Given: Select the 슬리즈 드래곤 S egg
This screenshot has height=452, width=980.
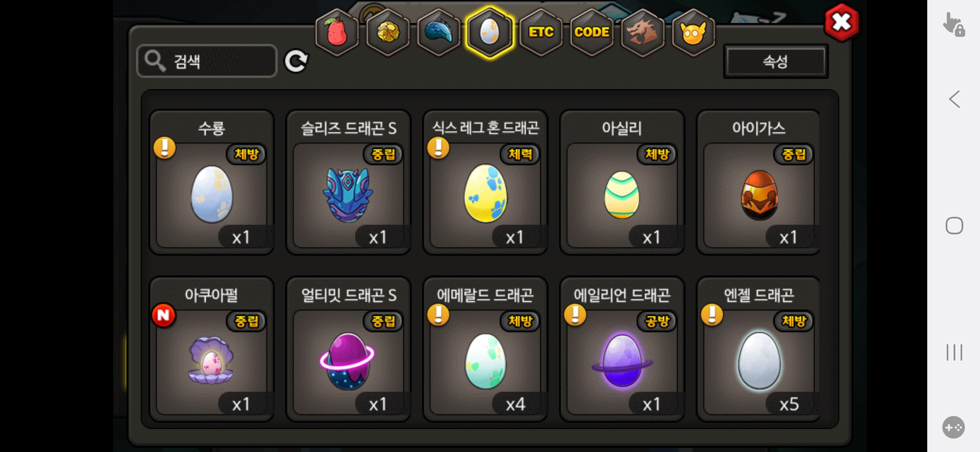Looking at the screenshot, I should pos(348,182).
